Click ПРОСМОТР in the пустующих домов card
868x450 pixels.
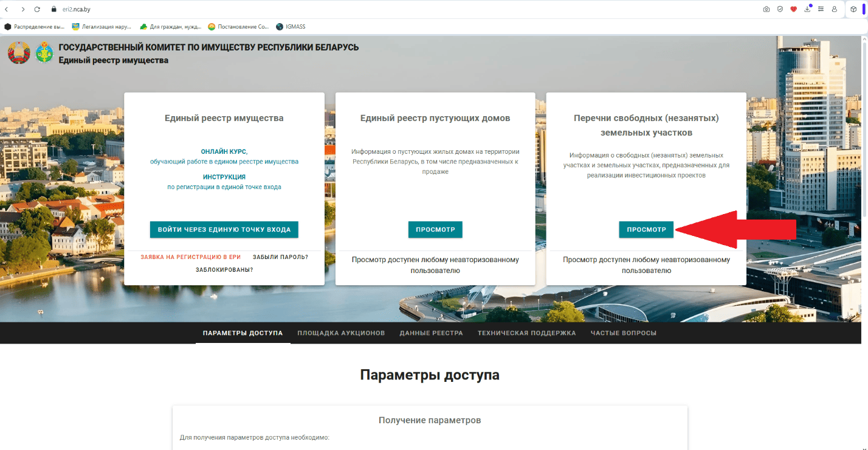point(435,230)
